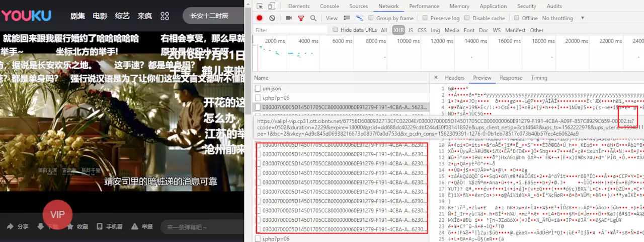
Task: Stop recording network log with red button
Action: pyautogui.click(x=260, y=18)
